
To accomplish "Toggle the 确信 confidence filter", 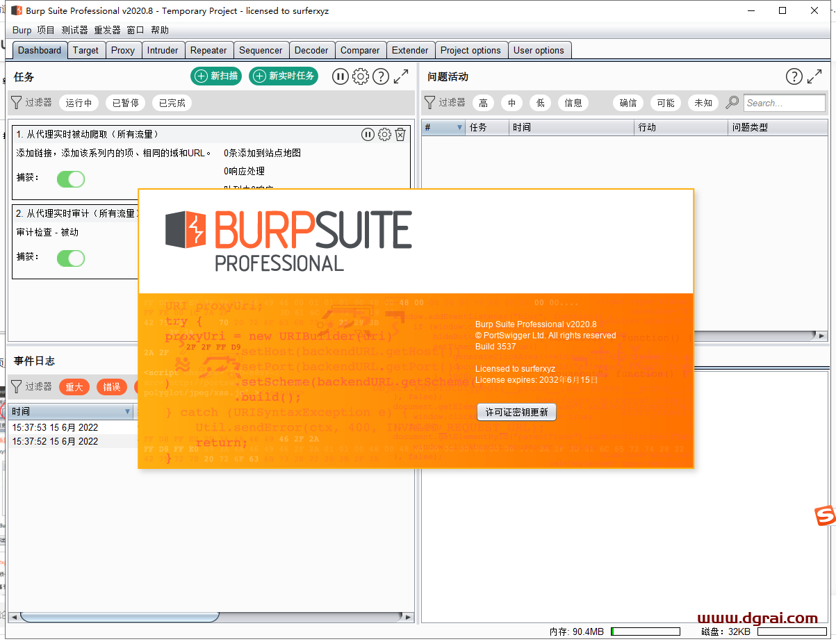I will click(x=628, y=103).
